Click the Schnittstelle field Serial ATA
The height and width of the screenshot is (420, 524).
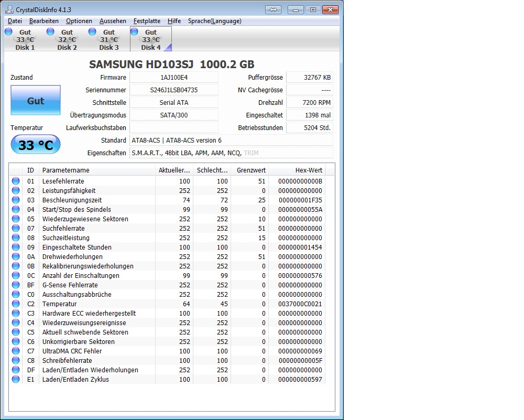click(x=174, y=102)
